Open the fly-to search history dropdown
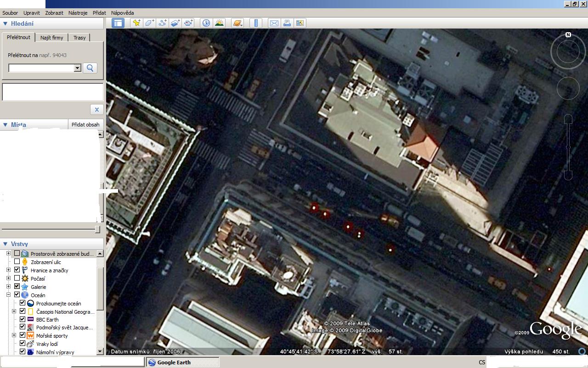 pos(78,68)
